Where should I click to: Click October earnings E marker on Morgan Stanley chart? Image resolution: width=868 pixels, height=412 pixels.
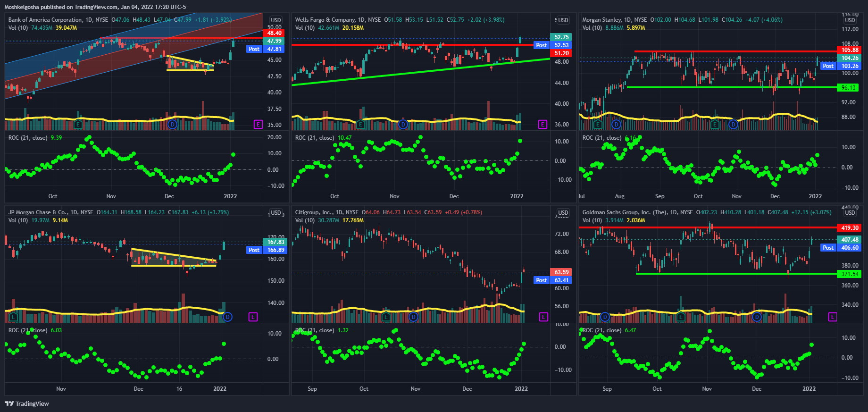point(715,125)
